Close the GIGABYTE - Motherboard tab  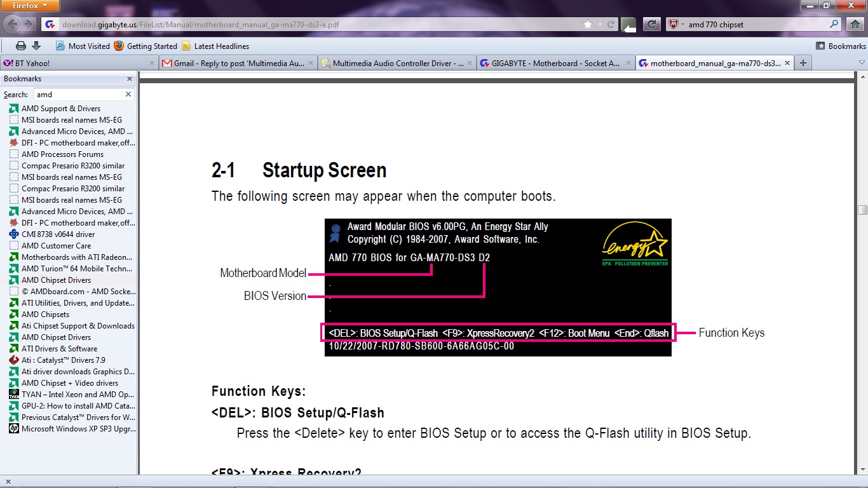tap(628, 63)
